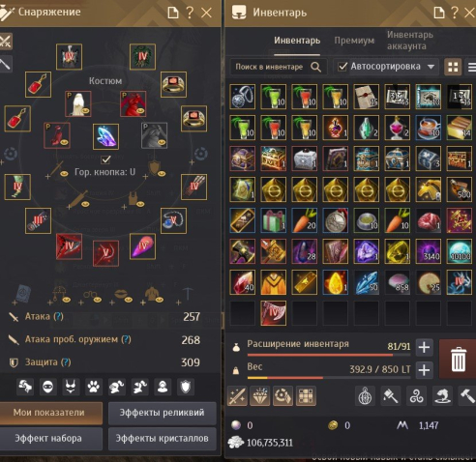Click the help icon in Инвентарь header
This screenshot has width=476, height=462.
pos(455,13)
